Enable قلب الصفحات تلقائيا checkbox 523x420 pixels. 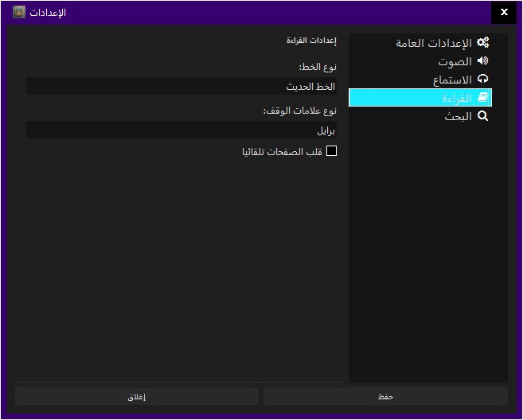click(331, 151)
